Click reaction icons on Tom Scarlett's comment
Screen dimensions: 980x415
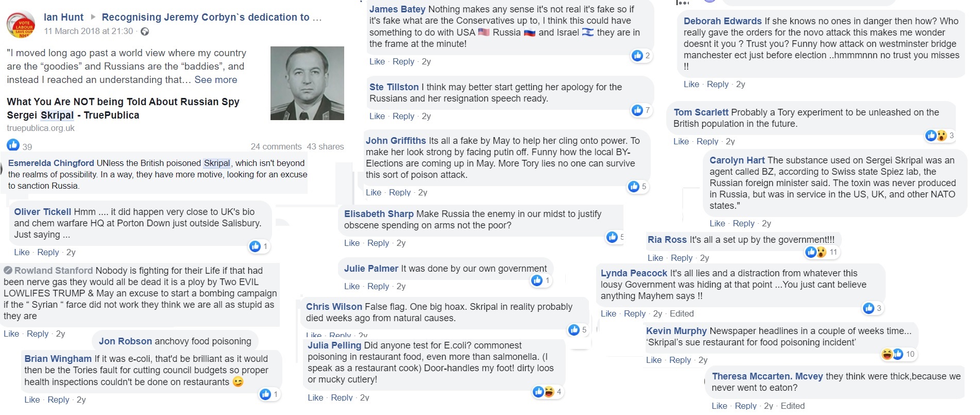point(936,136)
